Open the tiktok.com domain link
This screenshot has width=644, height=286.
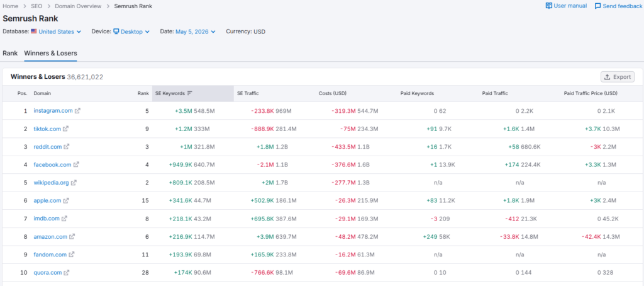click(x=47, y=129)
